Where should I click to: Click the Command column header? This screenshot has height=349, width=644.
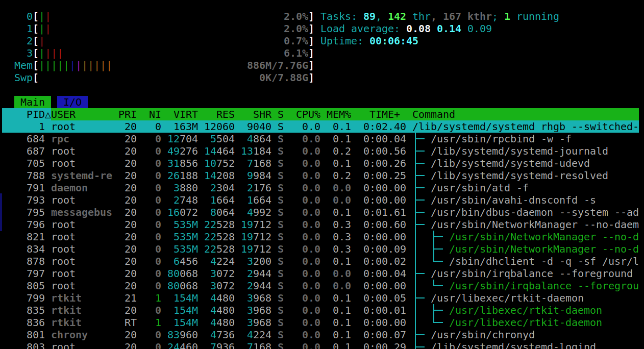coord(433,114)
